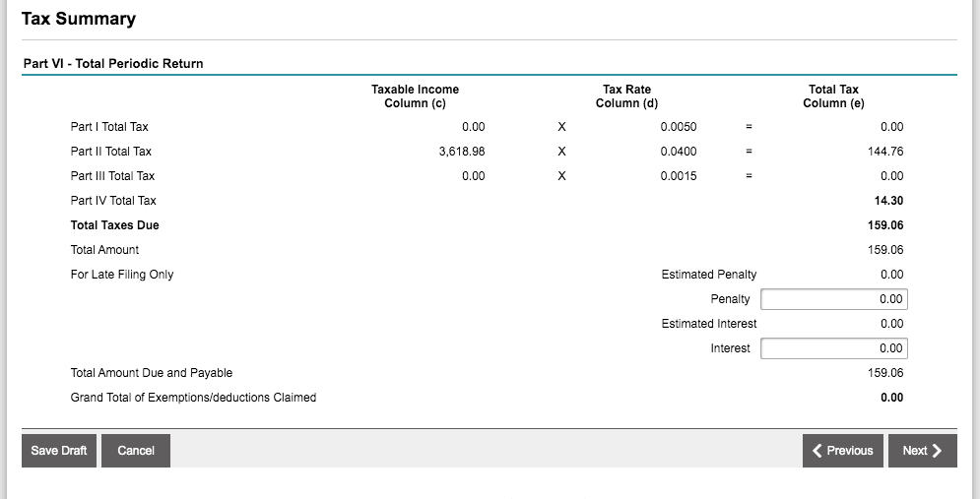980x499 pixels.
Task: Click the equals sign in Part I row
Action: 749,127
